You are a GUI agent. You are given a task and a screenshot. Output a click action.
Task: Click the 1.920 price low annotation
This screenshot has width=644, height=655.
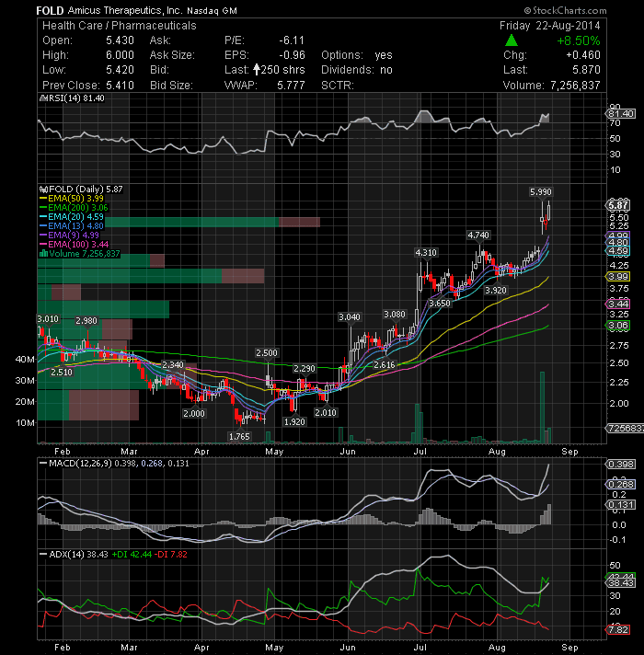[294, 422]
